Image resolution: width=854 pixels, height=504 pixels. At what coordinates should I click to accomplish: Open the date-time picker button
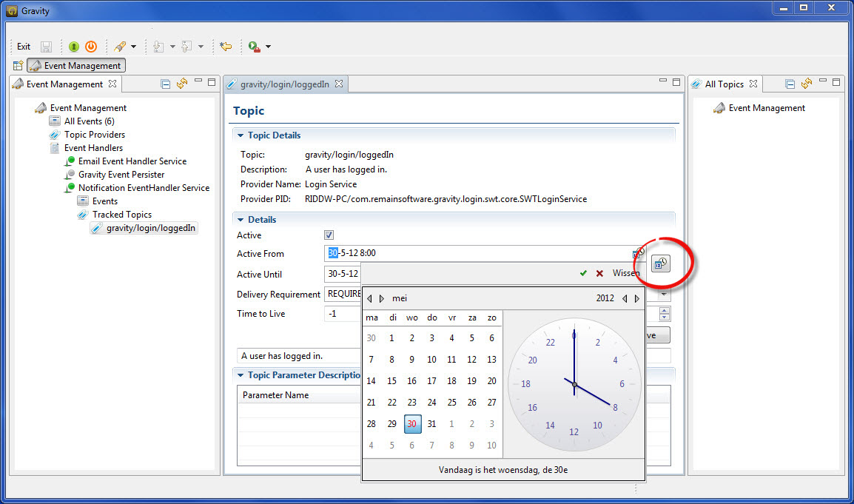[x=660, y=263]
